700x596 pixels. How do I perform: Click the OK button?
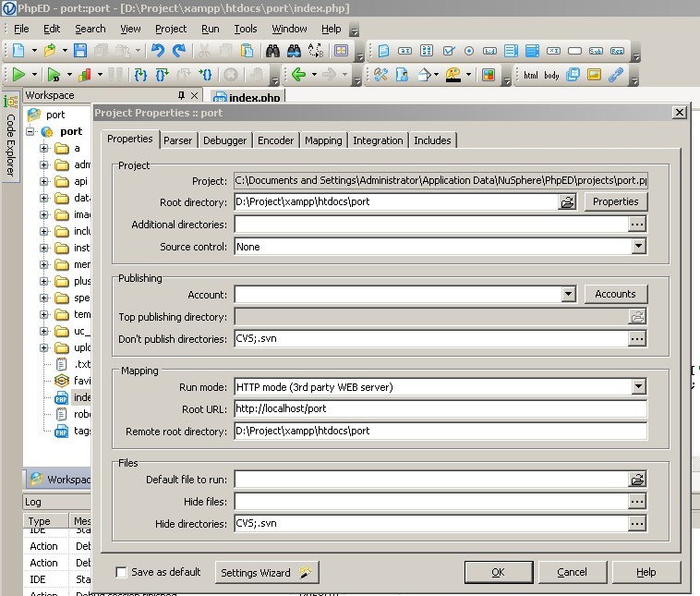coord(499,572)
